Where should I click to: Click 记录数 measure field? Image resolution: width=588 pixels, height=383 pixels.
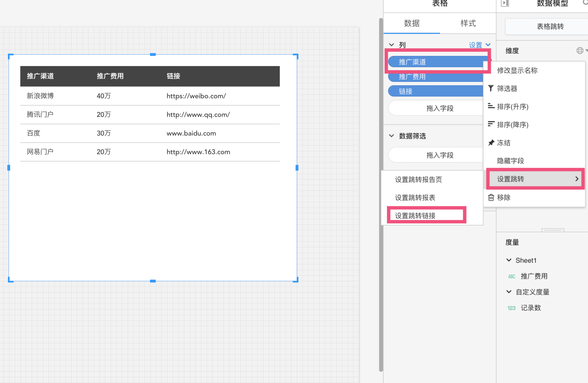(530, 308)
